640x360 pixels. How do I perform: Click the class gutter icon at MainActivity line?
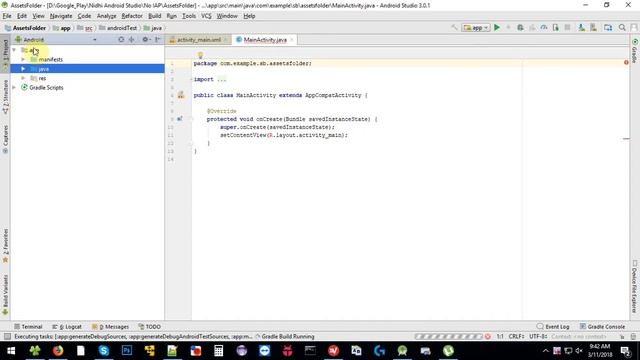click(x=181, y=95)
